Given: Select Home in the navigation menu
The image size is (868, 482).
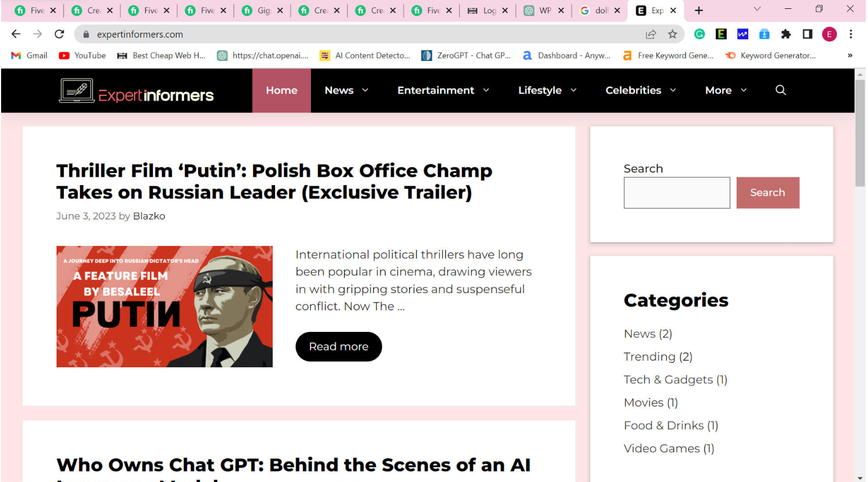Looking at the screenshot, I should [x=282, y=90].
